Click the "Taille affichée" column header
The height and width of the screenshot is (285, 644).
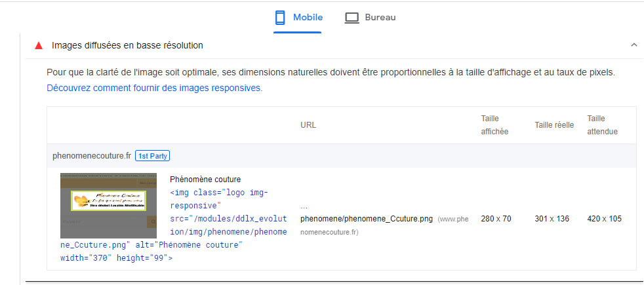click(494, 125)
